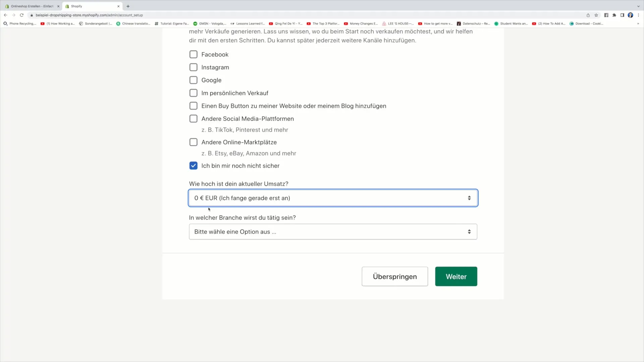Viewport: 644px width, 362px height.
Task: Toggle the Facebook checkbox on
Action: 193,54
